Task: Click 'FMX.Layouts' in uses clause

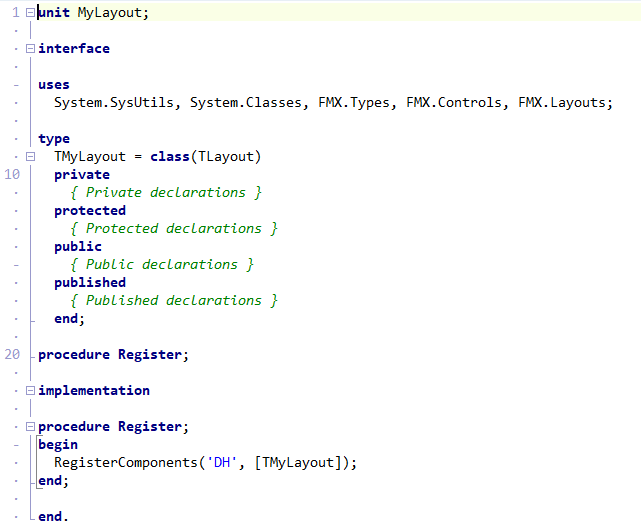Action: pos(562,103)
